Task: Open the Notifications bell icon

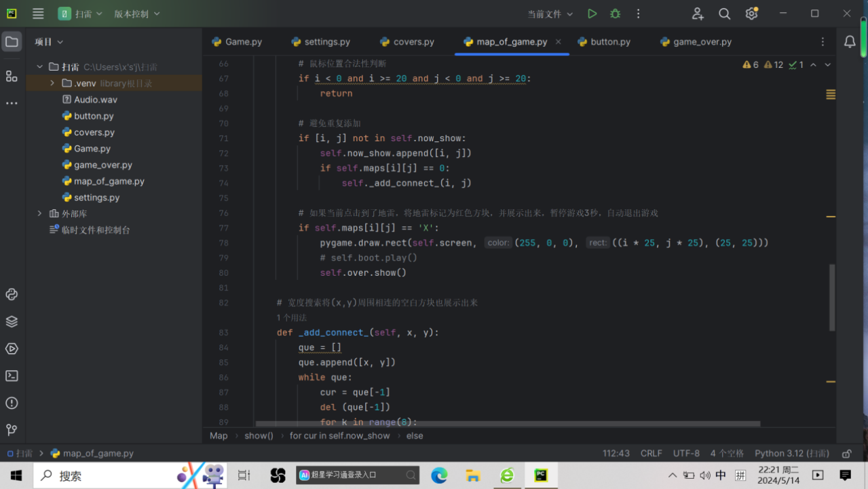Action: click(850, 42)
